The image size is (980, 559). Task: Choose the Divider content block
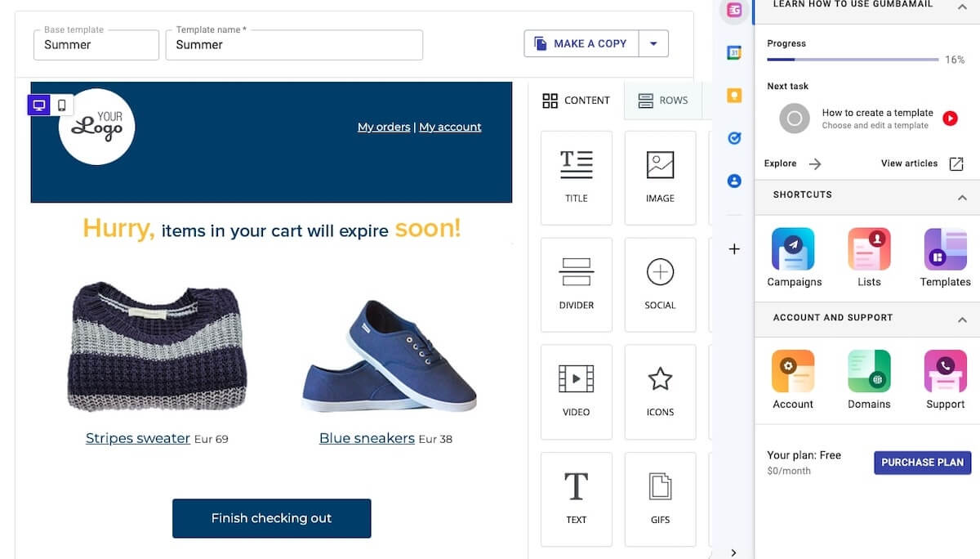click(576, 284)
